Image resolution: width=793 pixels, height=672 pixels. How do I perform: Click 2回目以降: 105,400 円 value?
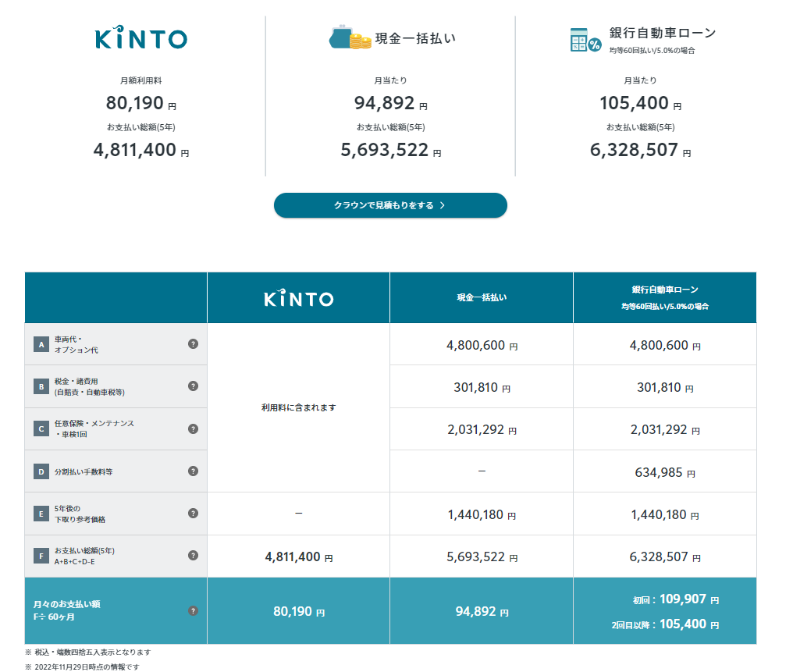665,624
